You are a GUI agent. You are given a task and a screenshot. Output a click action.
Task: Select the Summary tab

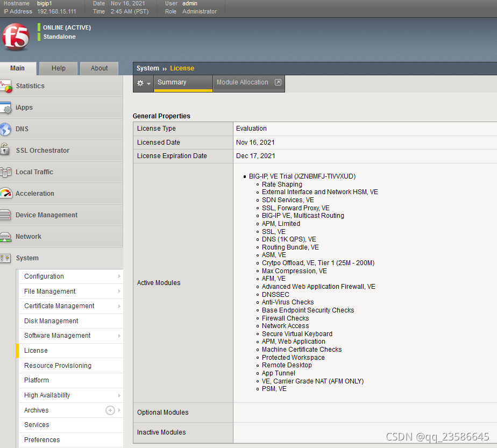pyautogui.click(x=183, y=83)
